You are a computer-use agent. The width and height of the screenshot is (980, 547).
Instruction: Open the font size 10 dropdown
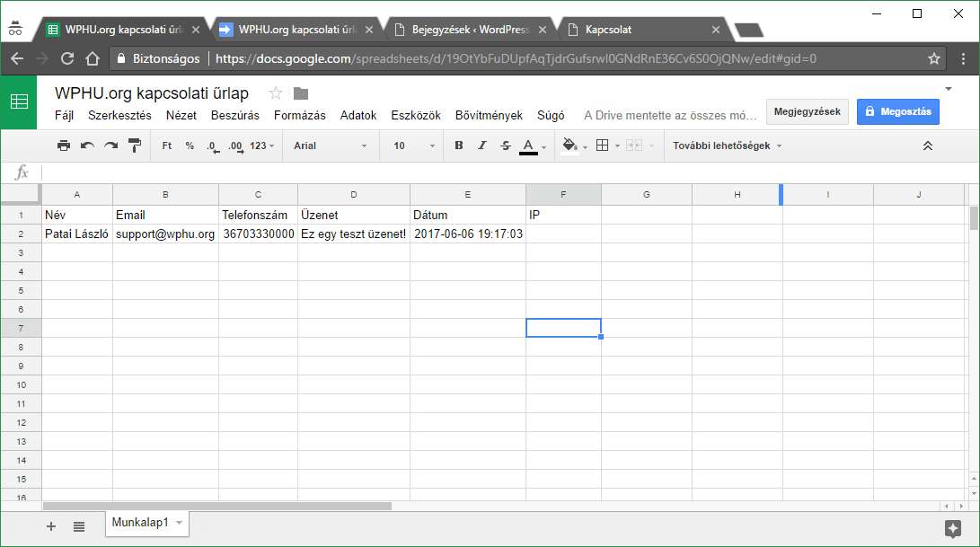[x=413, y=146]
